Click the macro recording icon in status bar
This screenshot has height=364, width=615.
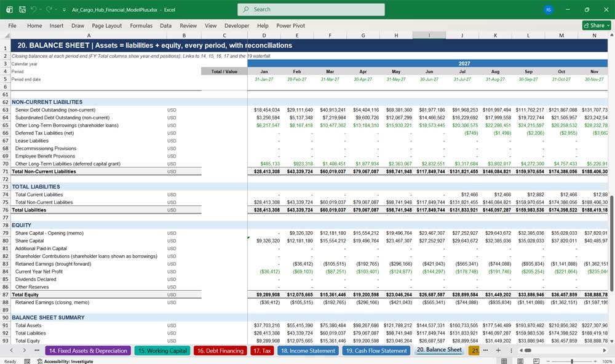point(27,362)
